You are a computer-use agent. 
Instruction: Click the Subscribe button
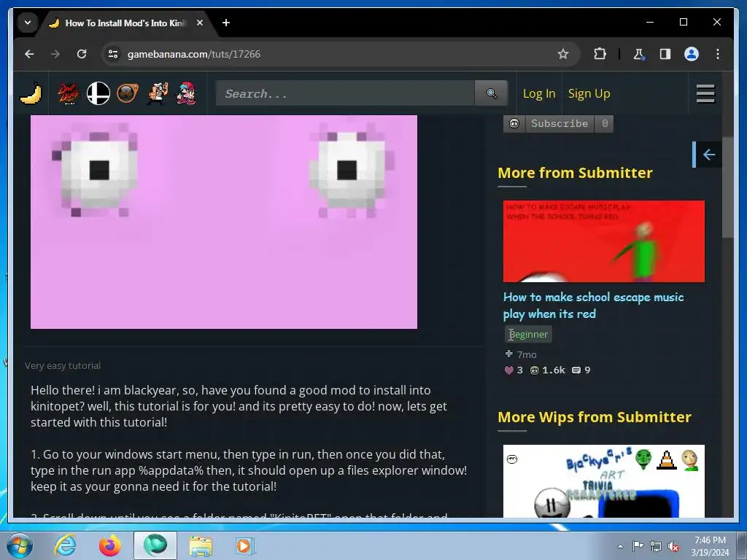click(x=560, y=124)
